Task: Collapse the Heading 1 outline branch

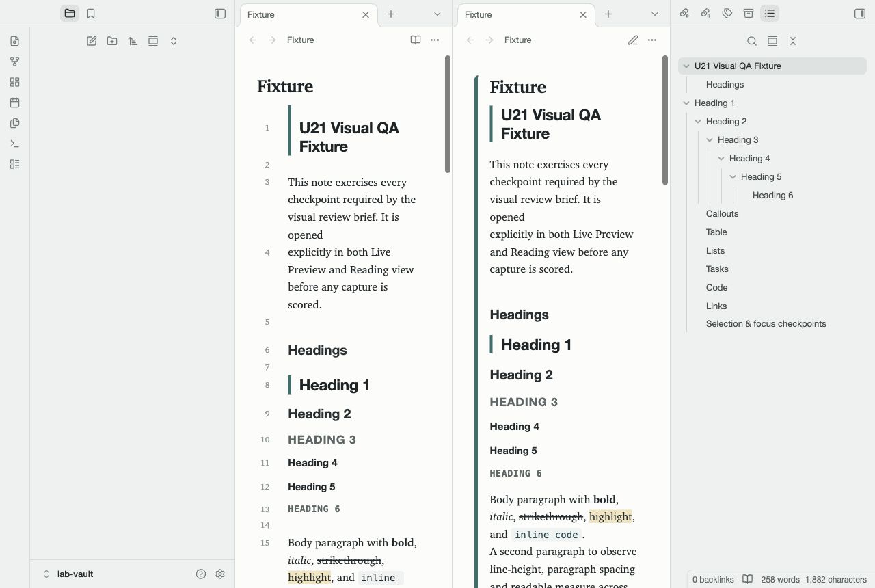Action: point(686,103)
